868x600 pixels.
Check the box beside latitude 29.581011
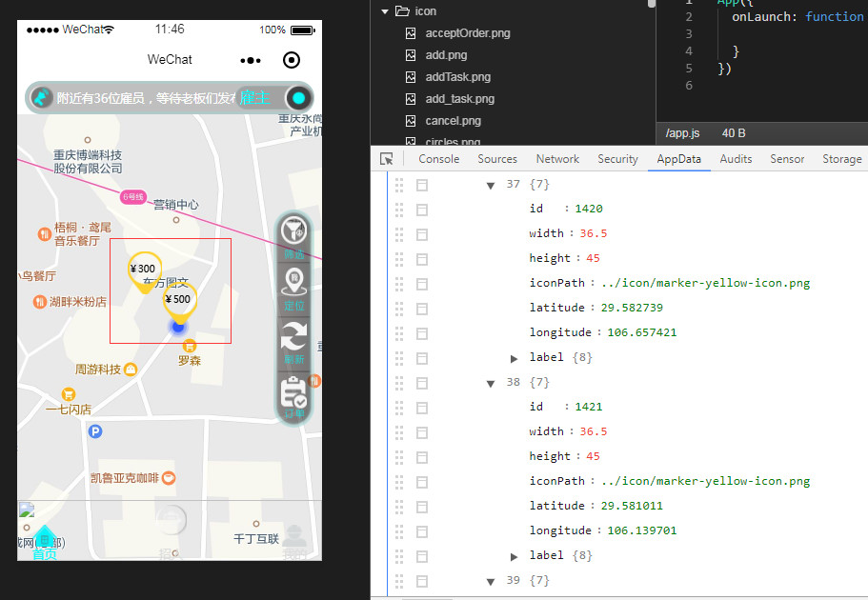point(422,507)
